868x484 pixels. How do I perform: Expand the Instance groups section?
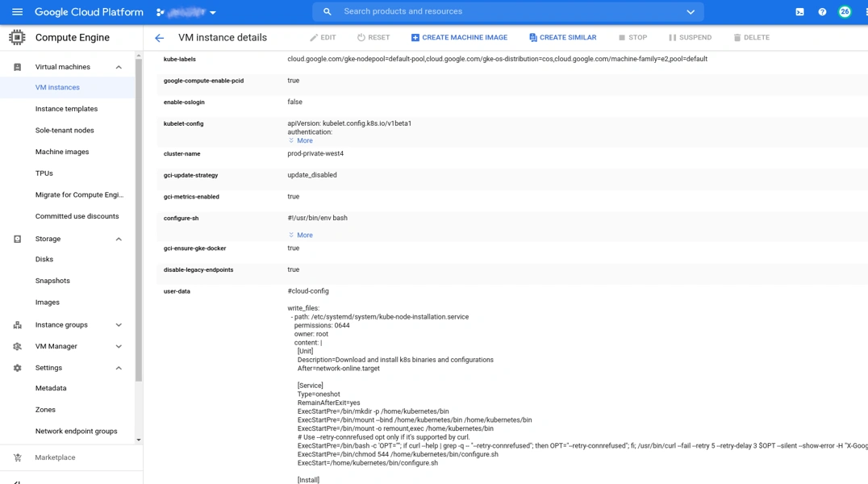[119, 325]
